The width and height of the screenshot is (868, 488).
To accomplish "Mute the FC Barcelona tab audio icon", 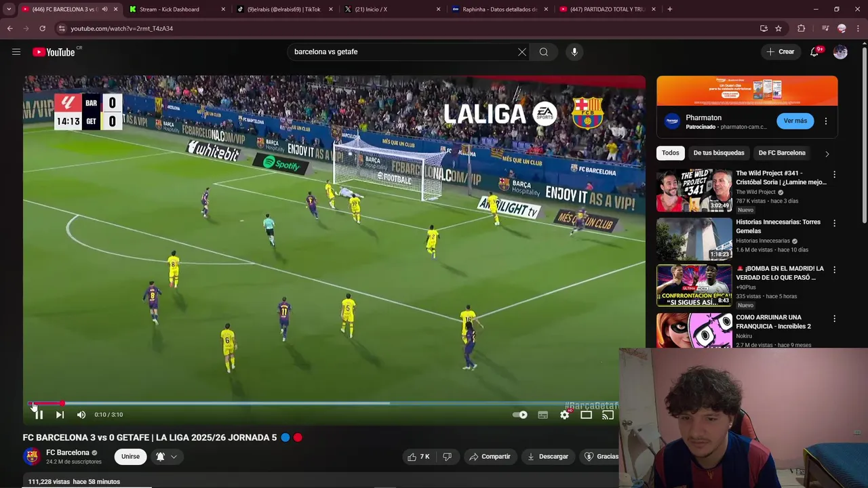I will coord(104,9).
